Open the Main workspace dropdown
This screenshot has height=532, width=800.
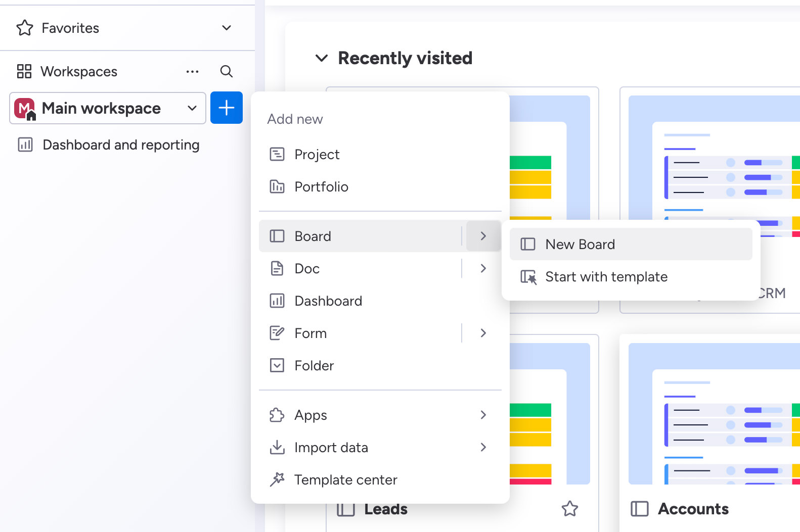108,108
